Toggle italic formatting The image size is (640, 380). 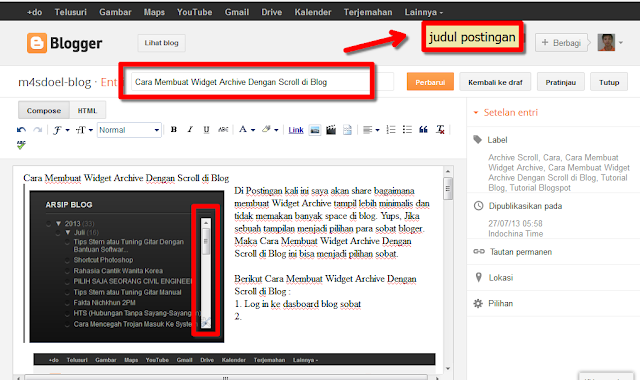tap(190, 129)
